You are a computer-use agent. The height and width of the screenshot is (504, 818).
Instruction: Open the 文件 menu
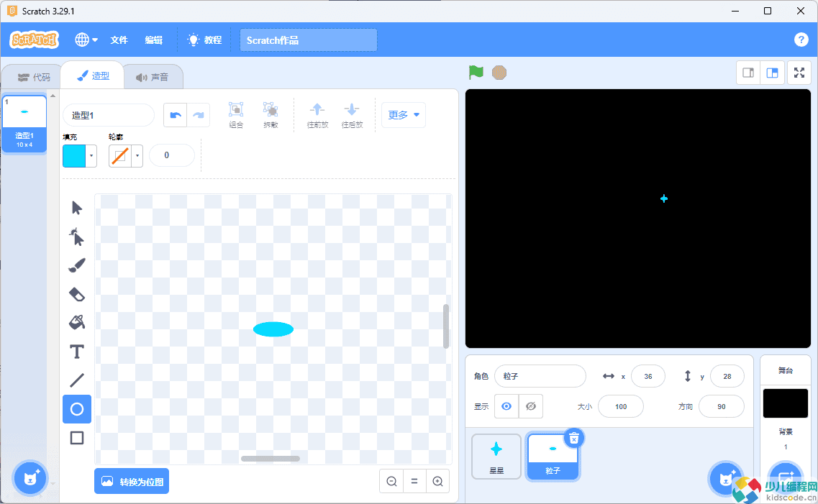[119, 40]
